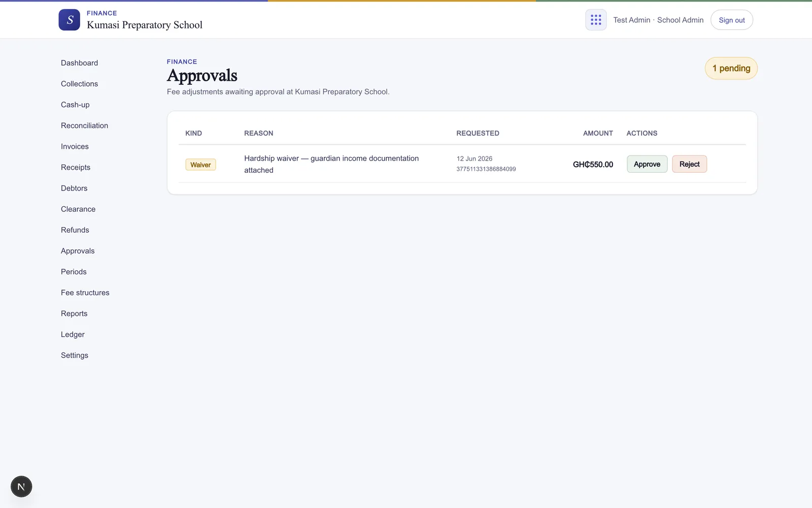812x508 pixels.
Task: Sign out of the account
Action: click(732, 20)
